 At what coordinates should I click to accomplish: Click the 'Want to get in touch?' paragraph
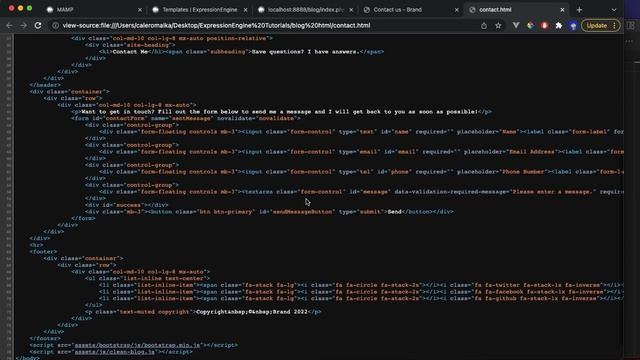(x=280, y=112)
